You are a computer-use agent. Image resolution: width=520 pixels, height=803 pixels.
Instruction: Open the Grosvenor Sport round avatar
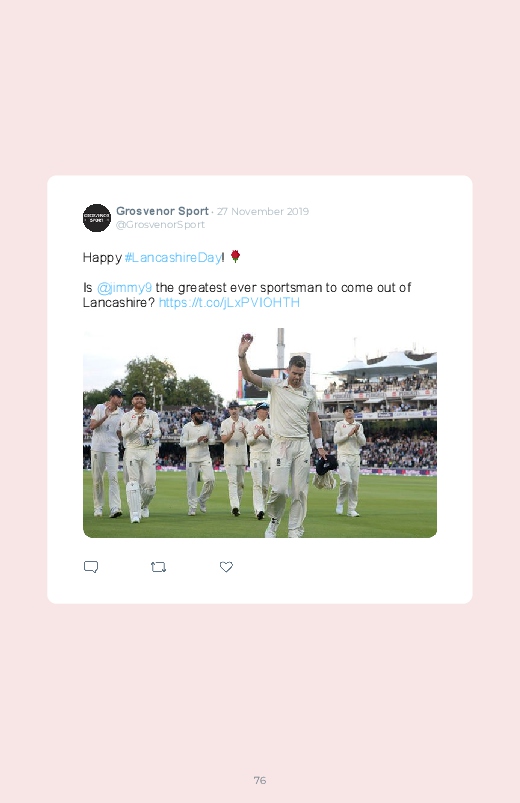click(x=97, y=218)
